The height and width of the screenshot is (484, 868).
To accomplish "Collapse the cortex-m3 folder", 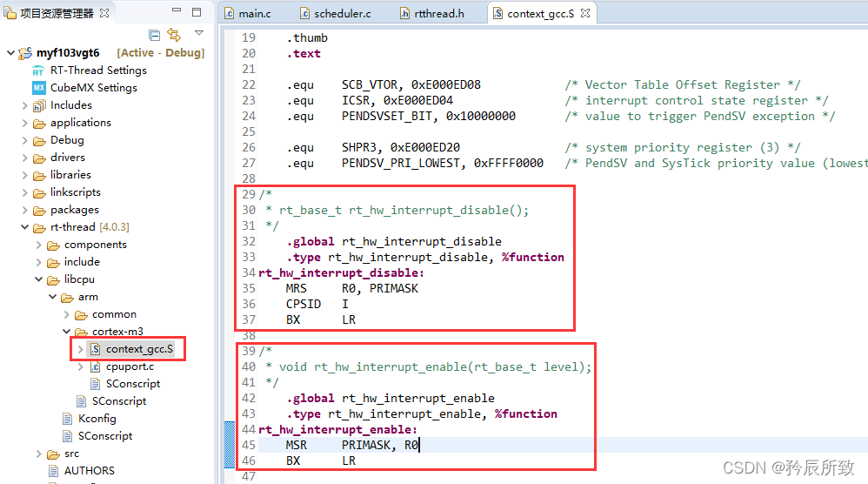I will coord(66,332).
